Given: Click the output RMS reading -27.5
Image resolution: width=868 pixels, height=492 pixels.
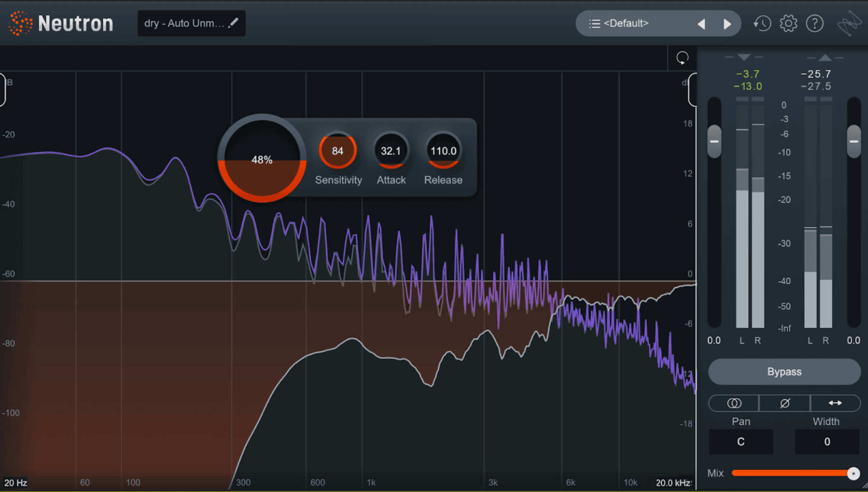Looking at the screenshot, I should pyautogui.click(x=816, y=86).
